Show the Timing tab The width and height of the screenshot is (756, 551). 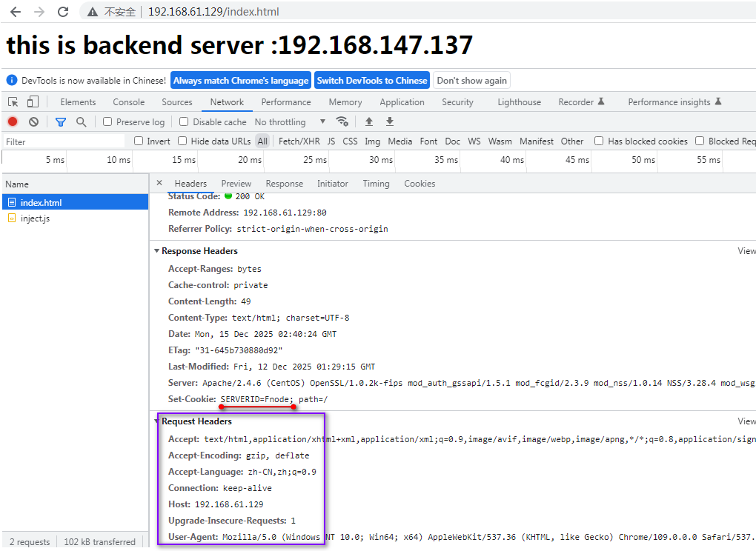point(376,184)
